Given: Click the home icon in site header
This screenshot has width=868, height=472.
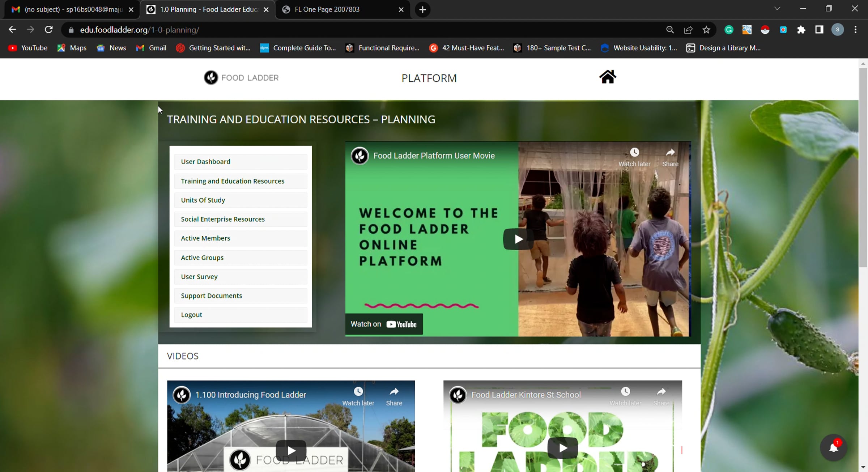Looking at the screenshot, I should (x=608, y=77).
